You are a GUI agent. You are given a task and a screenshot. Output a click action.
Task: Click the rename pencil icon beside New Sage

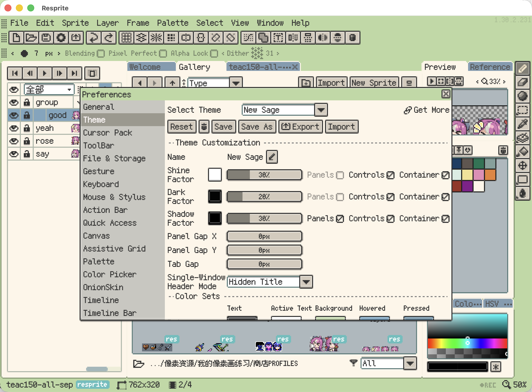[x=272, y=157]
